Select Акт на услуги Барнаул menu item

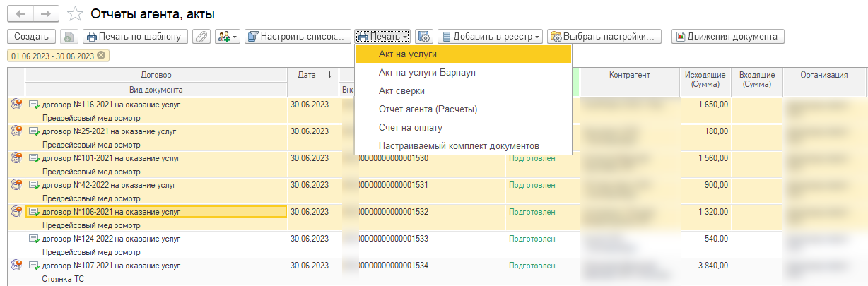pos(427,73)
